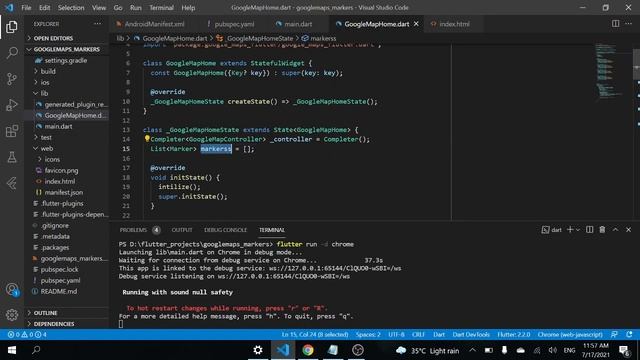Open the weather widget 35°C Light rain
This screenshot has width=640, height=360.
coord(427,351)
